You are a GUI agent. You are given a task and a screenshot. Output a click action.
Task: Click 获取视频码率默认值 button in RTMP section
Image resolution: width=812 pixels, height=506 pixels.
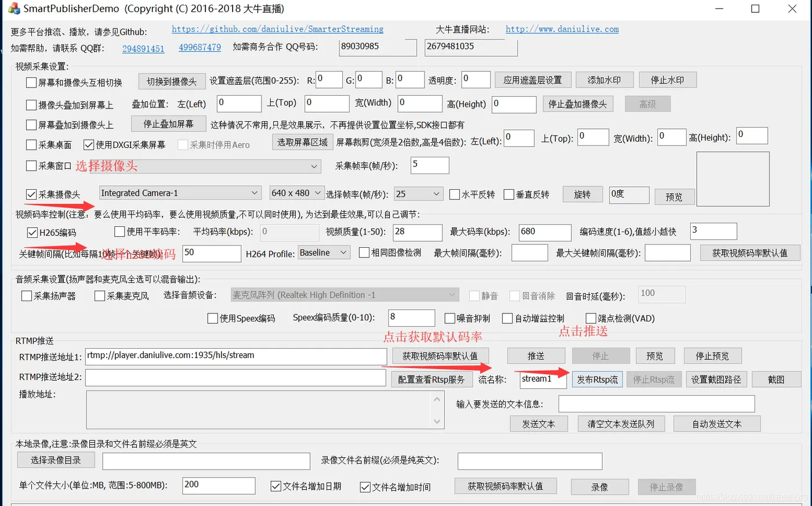pyautogui.click(x=440, y=356)
